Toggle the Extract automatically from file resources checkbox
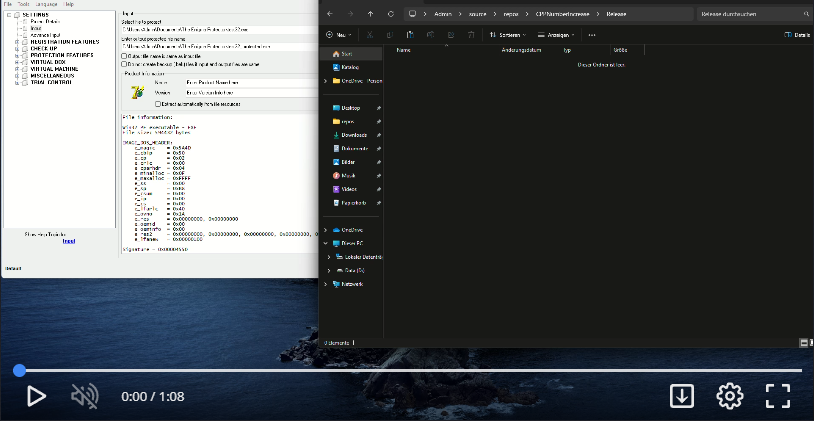814x421 pixels. pos(158,104)
